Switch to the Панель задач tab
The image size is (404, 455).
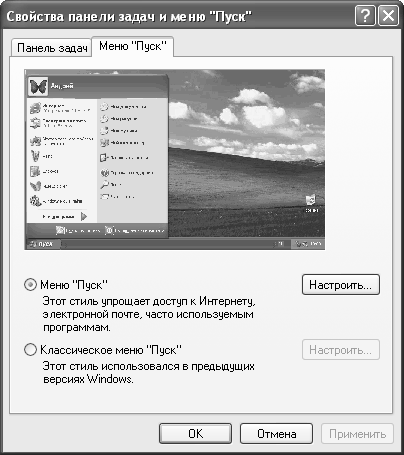click(x=52, y=48)
